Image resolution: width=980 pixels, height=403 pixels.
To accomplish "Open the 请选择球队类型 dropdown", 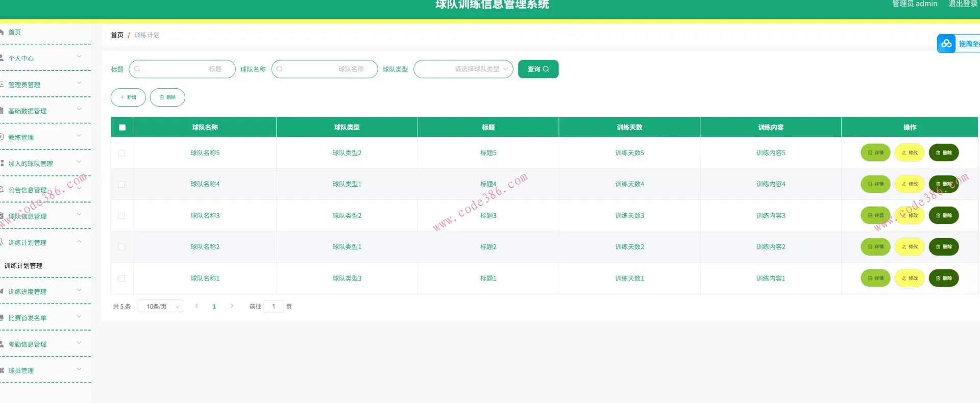I will point(463,69).
